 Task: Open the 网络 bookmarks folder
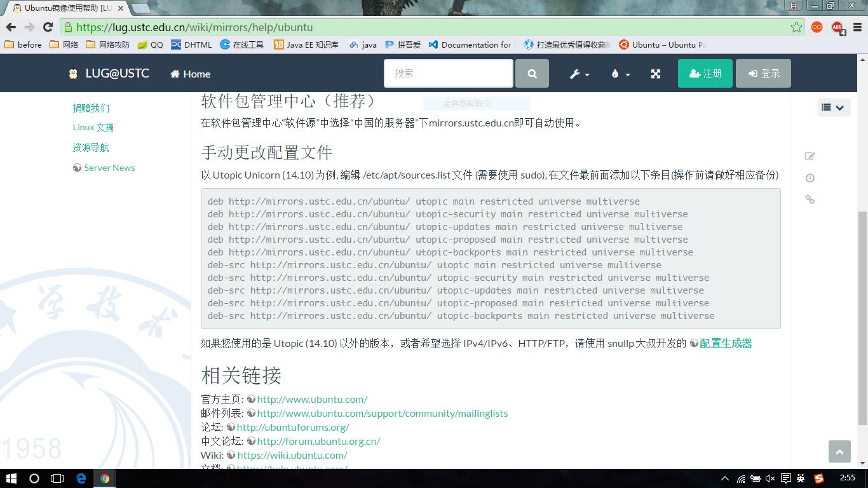tap(64, 44)
